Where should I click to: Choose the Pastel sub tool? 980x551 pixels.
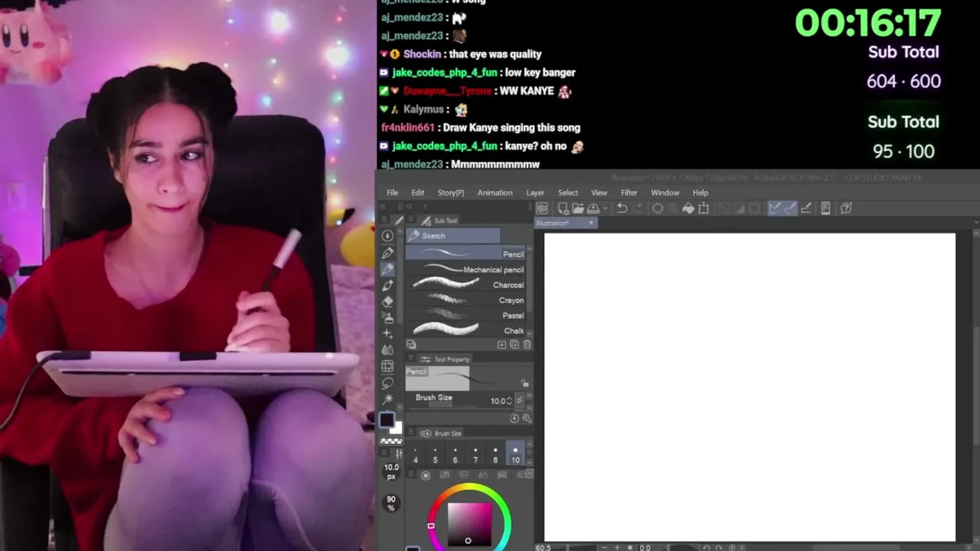[465, 315]
